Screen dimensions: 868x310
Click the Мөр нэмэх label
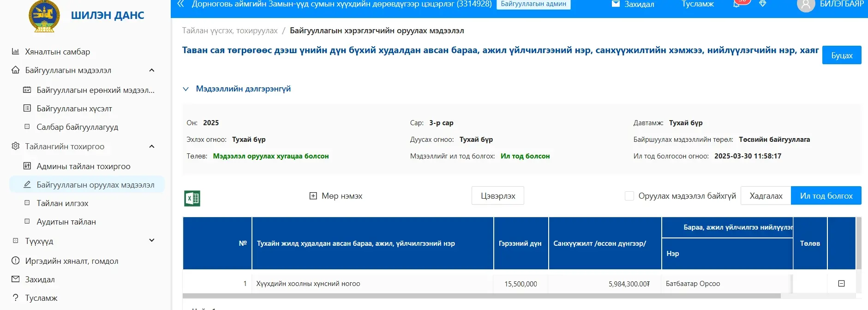342,196
